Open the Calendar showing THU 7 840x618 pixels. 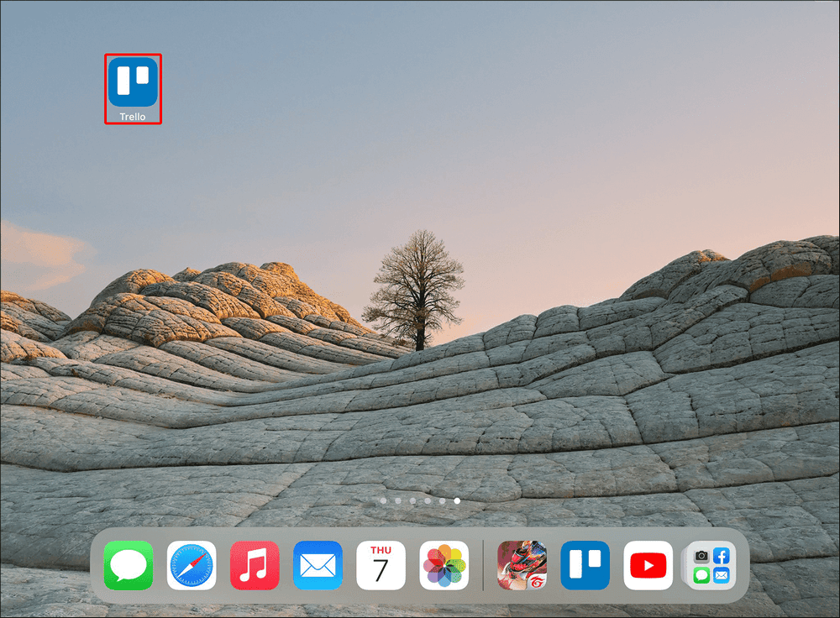point(381,564)
